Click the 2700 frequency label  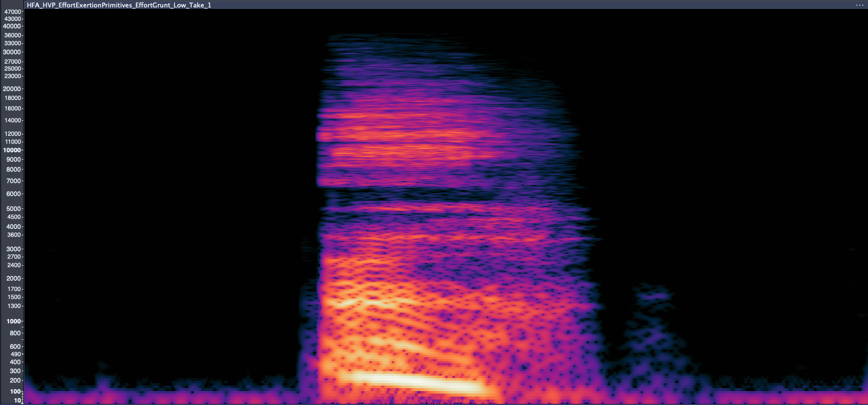coord(14,257)
